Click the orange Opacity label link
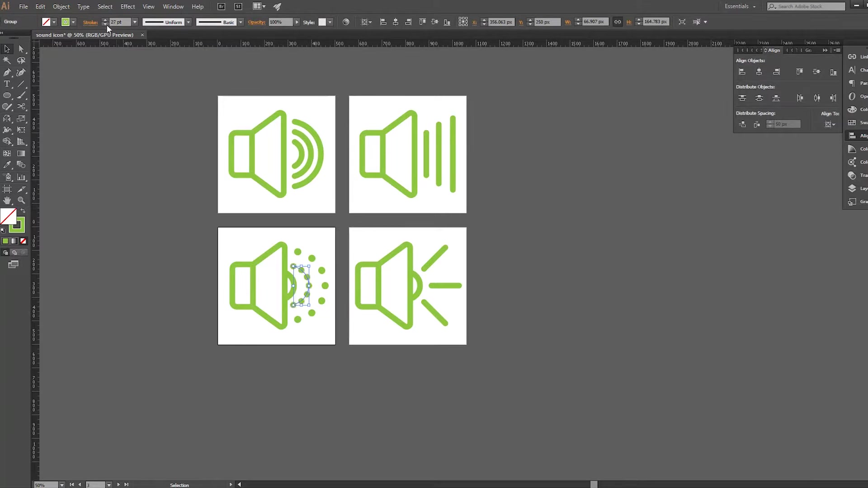 (x=256, y=22)
